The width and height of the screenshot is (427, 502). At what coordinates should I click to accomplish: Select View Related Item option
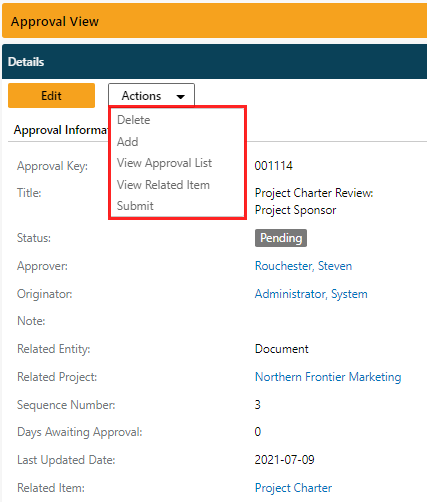(163, 185)
